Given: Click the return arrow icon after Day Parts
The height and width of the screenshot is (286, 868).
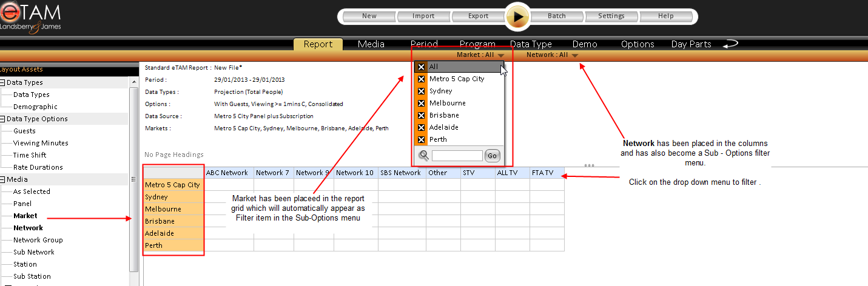Looking at the screenshot, I should pos(730,44).
